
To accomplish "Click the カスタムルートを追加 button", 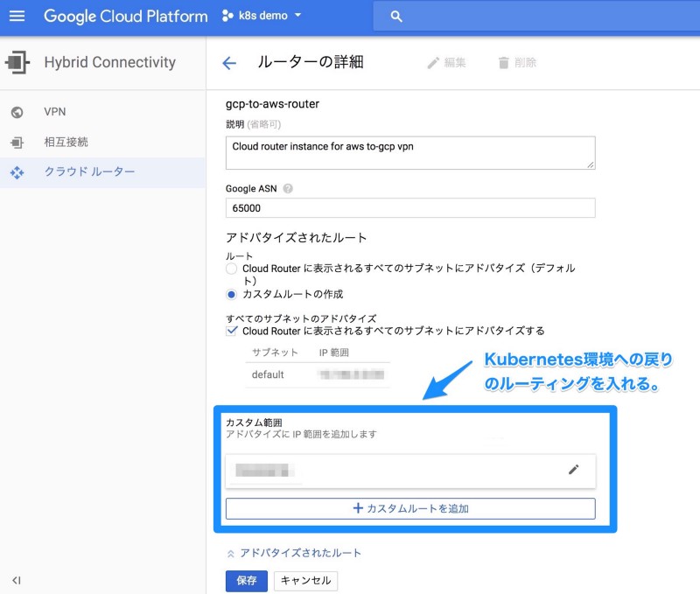I will point(410,509).
